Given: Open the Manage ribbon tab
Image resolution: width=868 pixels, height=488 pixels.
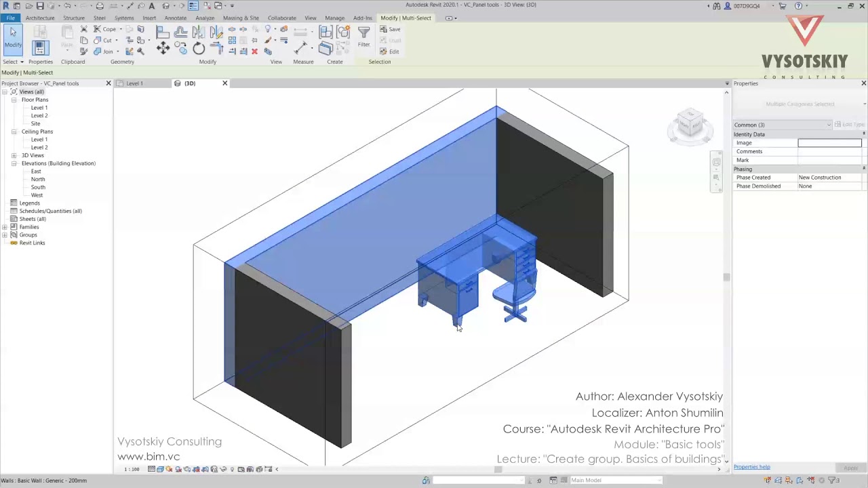Looking at the screenshot, I should click(334, 18).
